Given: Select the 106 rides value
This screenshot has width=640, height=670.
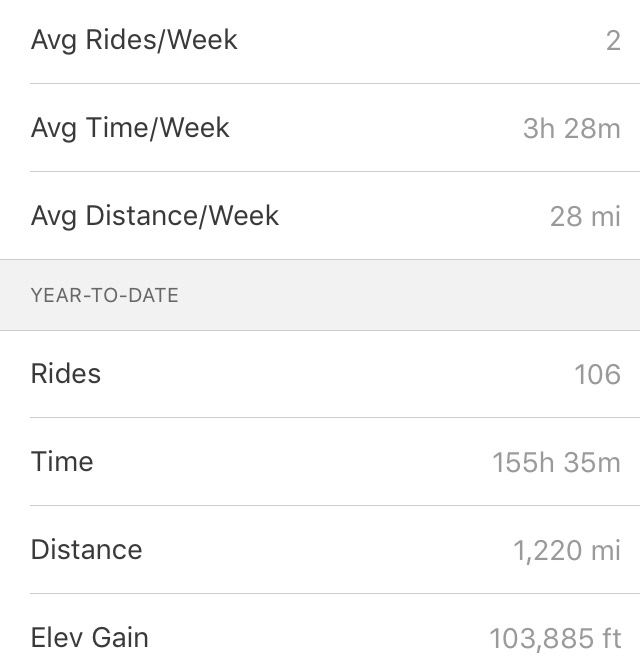Looking at the screenshot, I should [597, 375].
